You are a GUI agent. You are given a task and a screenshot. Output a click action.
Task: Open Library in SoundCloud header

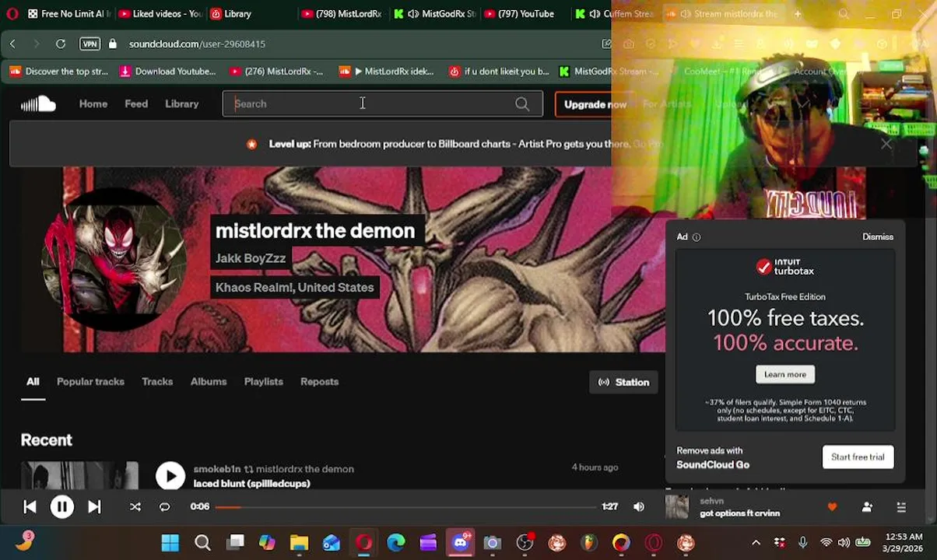[181, 103]
